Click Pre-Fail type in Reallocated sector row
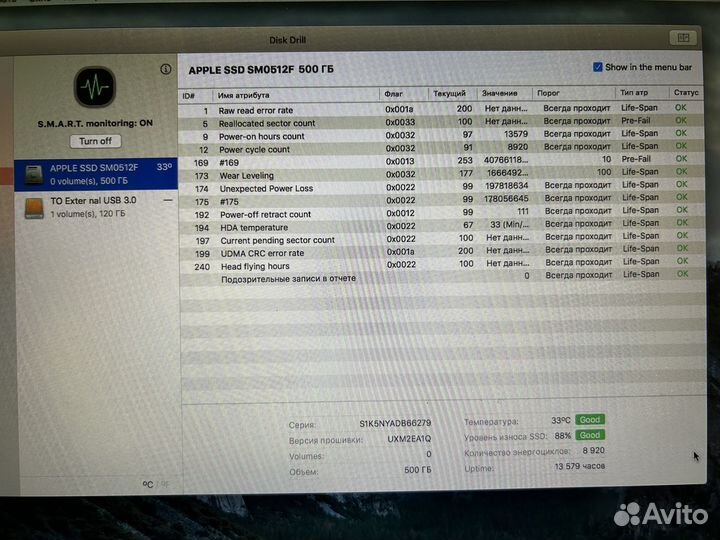Screen dimensions: 720x540 (x=636, y=120)
